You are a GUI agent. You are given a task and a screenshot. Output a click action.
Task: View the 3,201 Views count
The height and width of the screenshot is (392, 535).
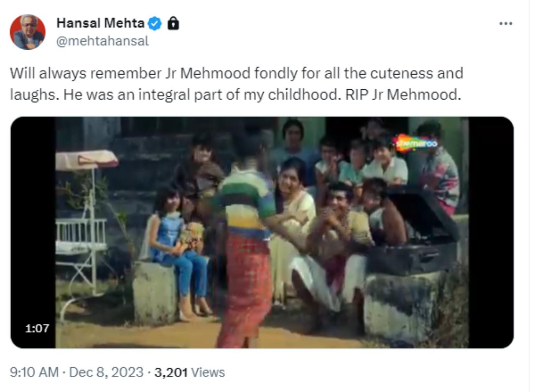pyautogui.click(x=189, y=372)
